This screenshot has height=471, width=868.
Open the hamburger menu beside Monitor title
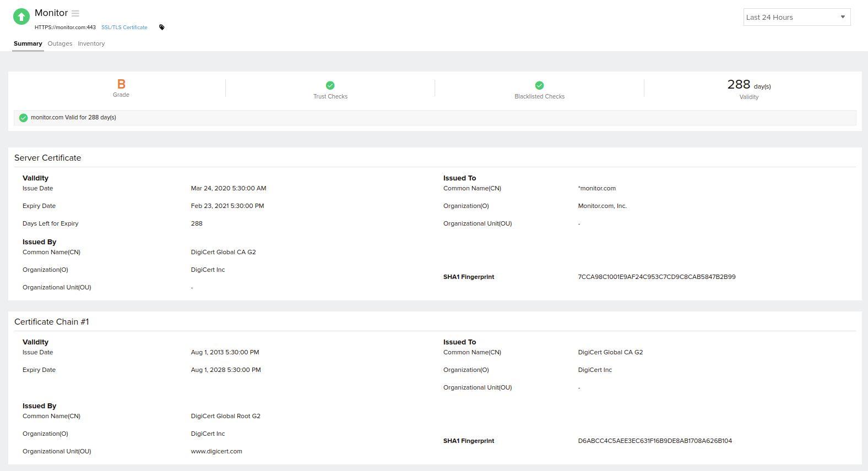[75, 13]
